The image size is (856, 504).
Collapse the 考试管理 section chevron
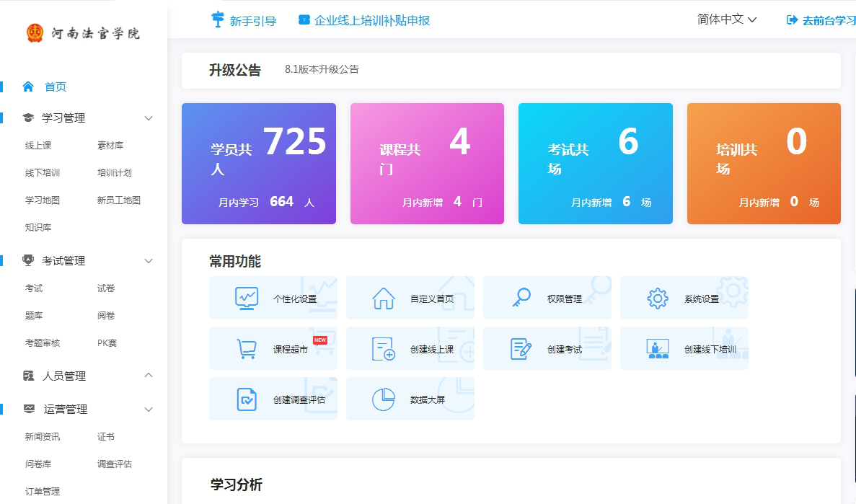[148, 261]
